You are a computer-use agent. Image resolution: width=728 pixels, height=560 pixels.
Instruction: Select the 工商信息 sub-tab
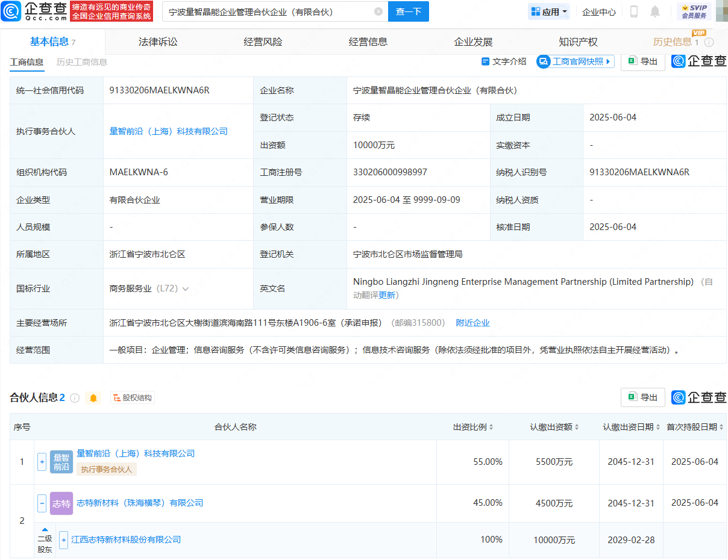coord(27,62)
